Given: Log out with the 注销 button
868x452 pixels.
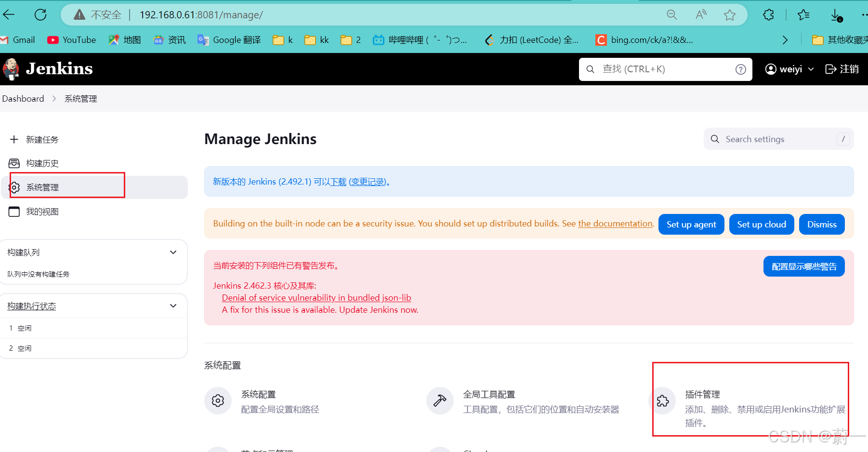Looking at the screenshot, I should coord(842,69).
